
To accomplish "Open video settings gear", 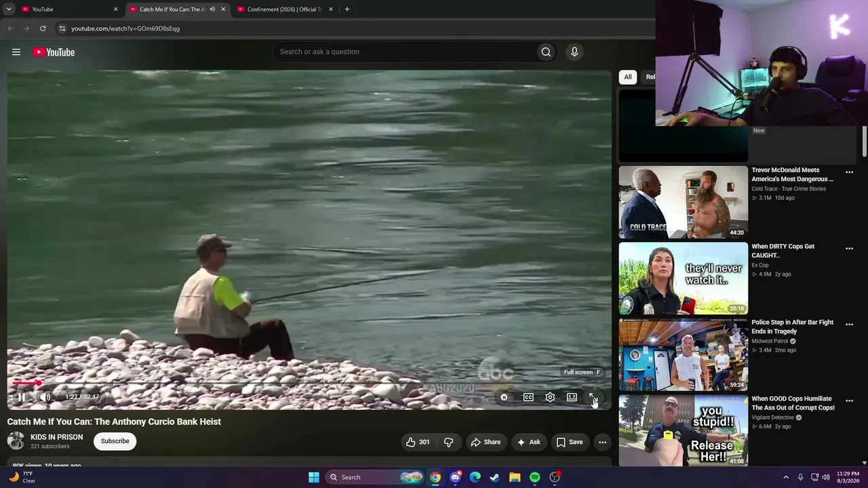I will click(550, 397).
